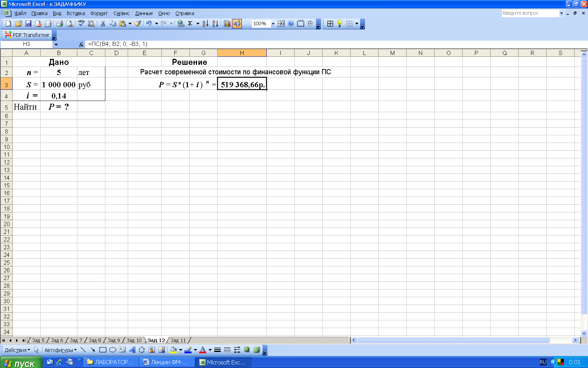Click the Cut scissors icon
Image resolution: width=588 pixels, height=368 pixels.
[x=103, y=23]
